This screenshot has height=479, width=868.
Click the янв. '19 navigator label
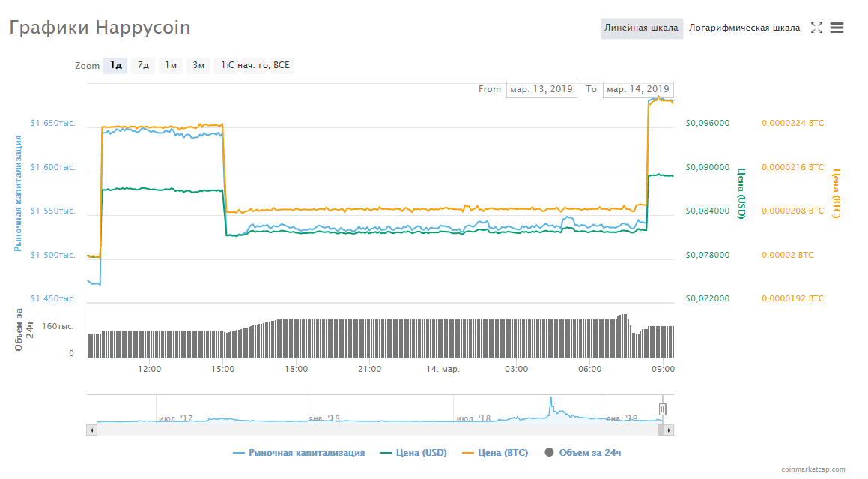(x=622, y=418)
